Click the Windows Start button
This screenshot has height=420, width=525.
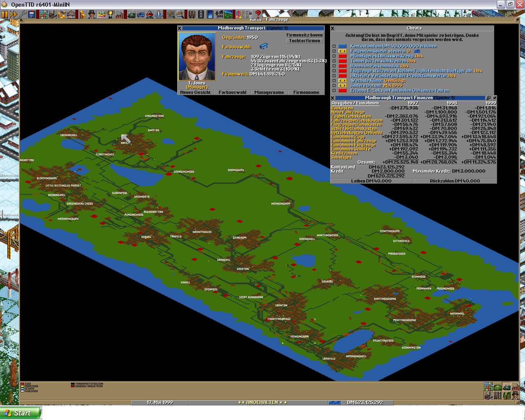(x=21, y=413)
